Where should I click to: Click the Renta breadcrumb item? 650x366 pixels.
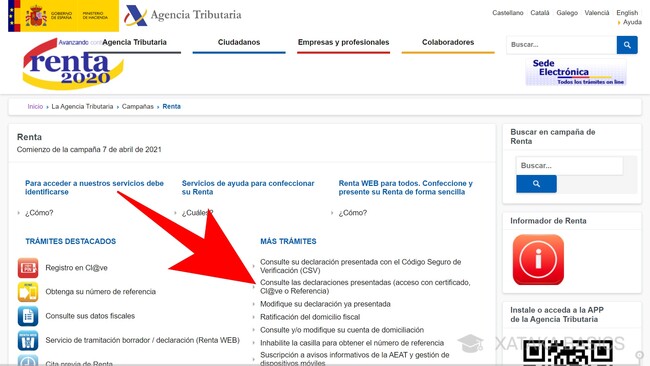click(x=172, y=107)
